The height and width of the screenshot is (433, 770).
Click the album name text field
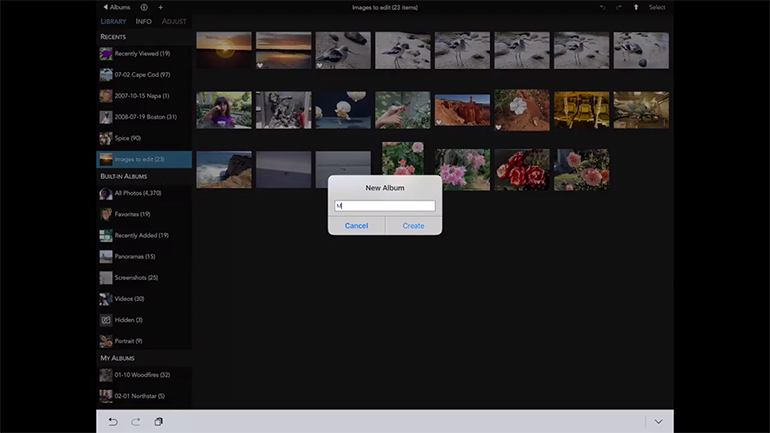[385, 206]
